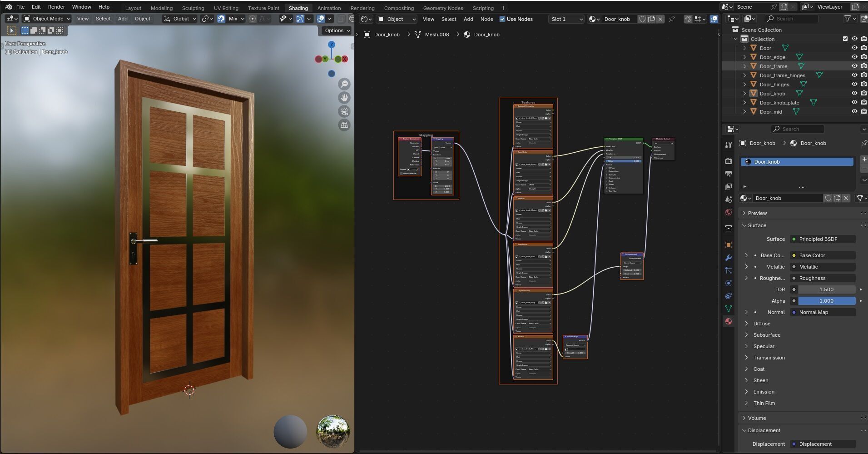Adjust the Alpha slider value 1.000
This screenshot has height=454, width=868.
click(827, 301)
